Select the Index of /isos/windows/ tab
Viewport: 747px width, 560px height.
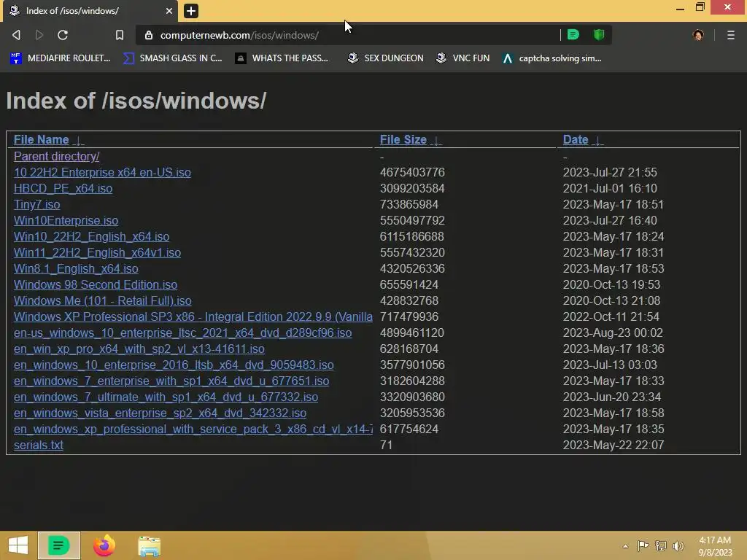[90, 10]
